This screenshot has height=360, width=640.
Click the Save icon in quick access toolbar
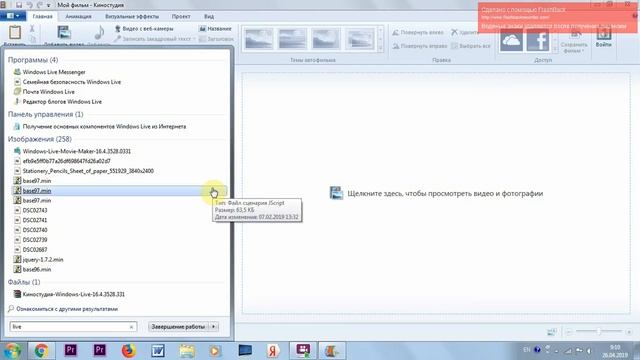pyautogui.click(x=18, y=5)
